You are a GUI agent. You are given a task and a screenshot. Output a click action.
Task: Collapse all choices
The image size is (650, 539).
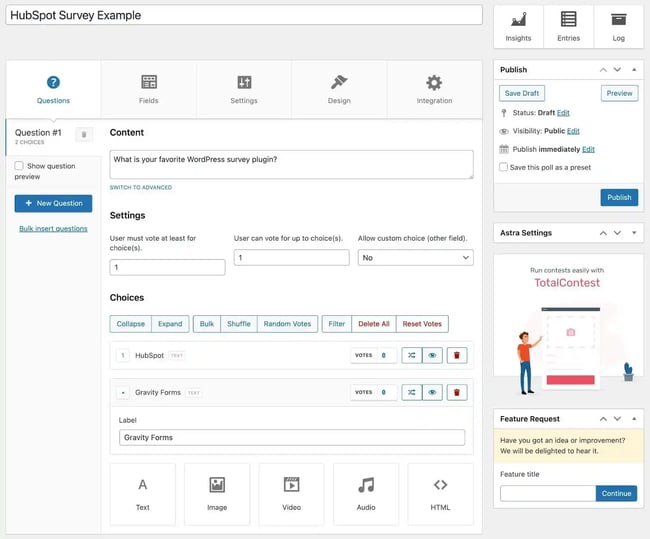click(x=131, y=324)
